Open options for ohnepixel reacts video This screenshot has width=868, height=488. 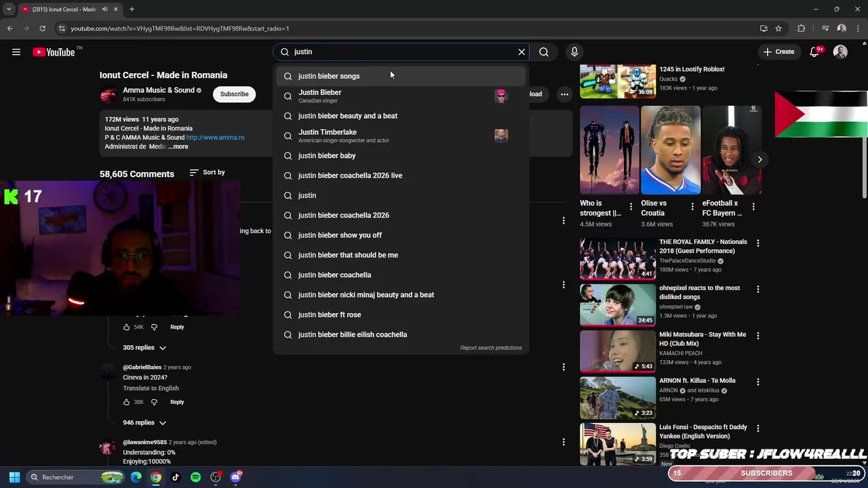(758, 289)
